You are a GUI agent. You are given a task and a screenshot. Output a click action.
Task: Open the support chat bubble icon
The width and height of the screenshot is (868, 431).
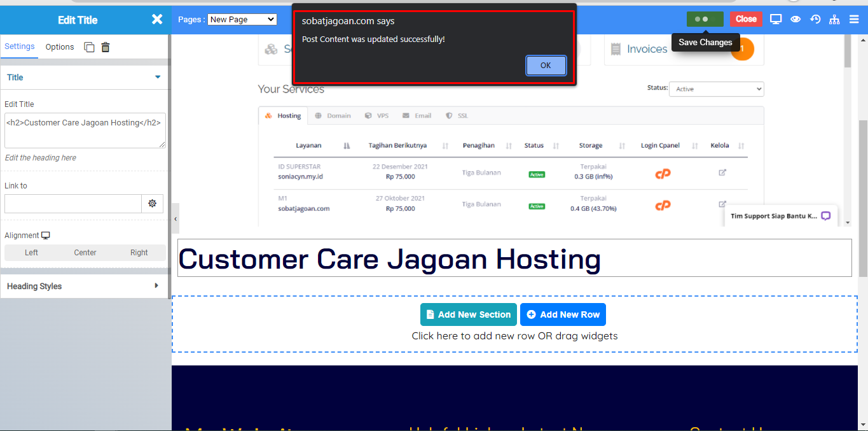[826, 216]
